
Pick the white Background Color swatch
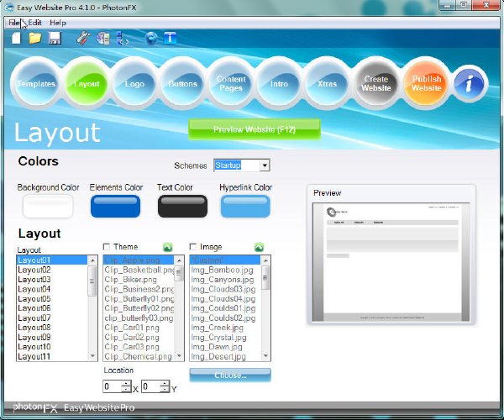click(x=48, y=207)
